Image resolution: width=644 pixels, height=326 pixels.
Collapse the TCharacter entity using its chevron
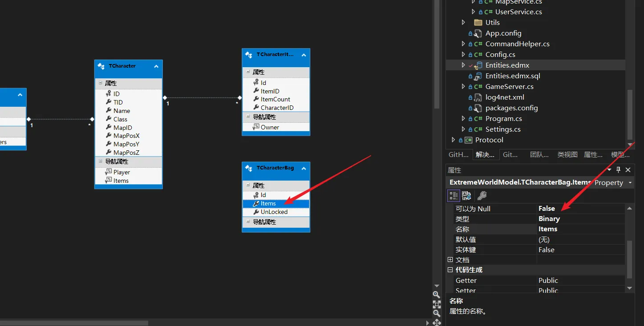coord(156,66)
